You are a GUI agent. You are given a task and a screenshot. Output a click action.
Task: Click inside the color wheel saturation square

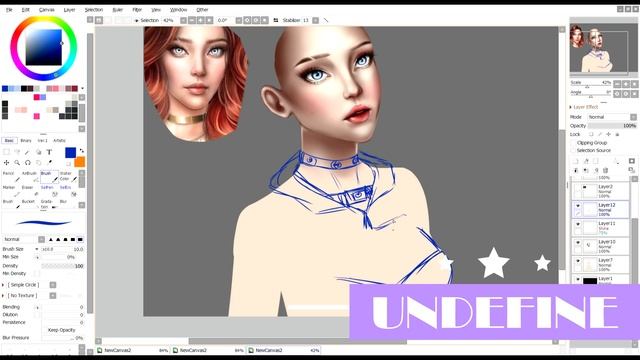(x=44, y=47)
